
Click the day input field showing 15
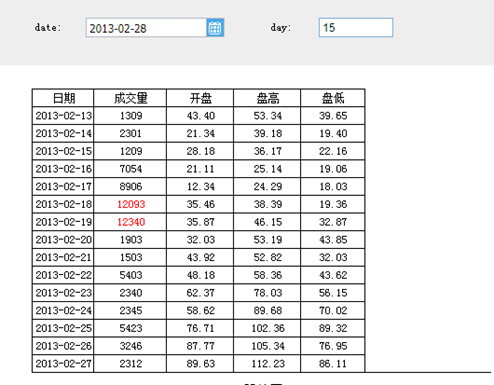point(356,28)
